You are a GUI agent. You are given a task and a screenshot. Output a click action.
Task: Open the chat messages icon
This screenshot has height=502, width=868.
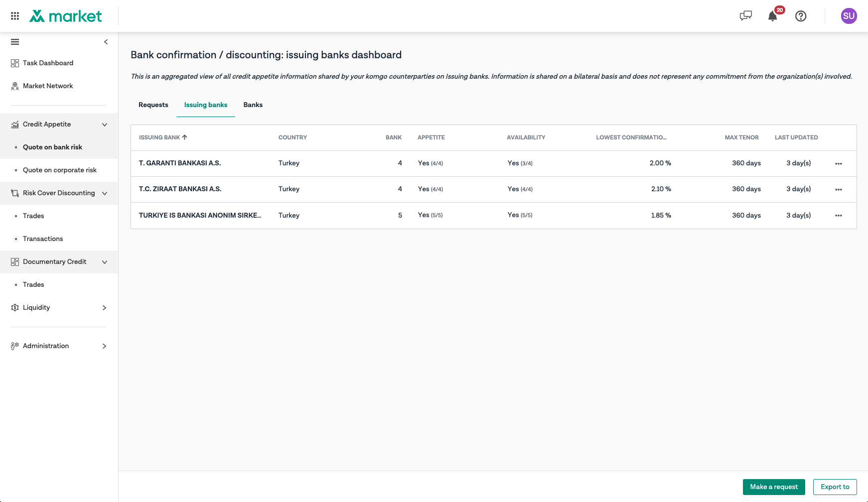click(745, 16)
